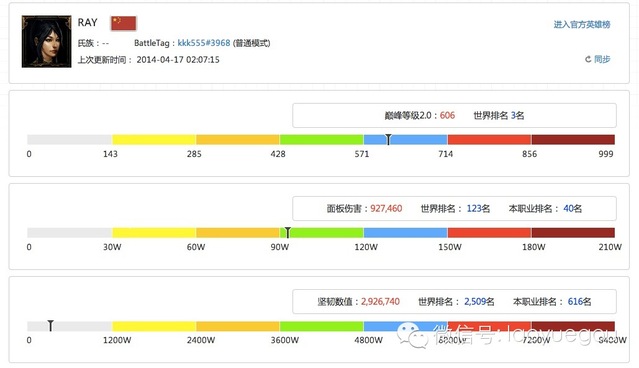Click the toughness bar marker near 0
Screen dimensions: 639x368
[51, 325]
